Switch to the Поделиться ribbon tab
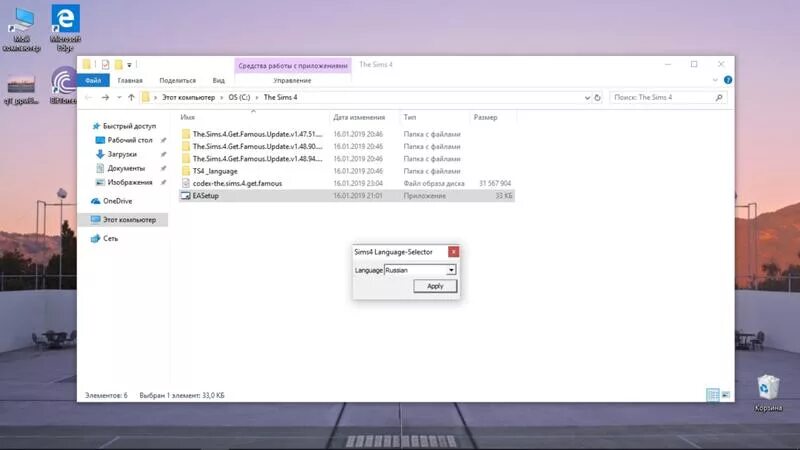Image resolution: width=800 pixels, height=450 pixels. tap(177, 80)
